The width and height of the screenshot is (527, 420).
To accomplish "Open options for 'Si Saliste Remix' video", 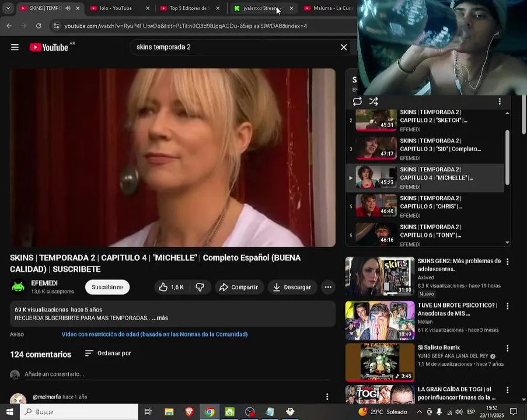I will coord(508,348).
